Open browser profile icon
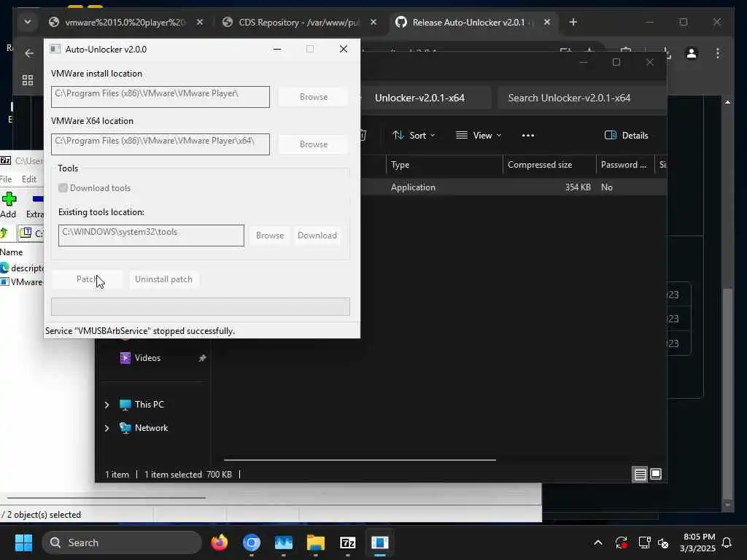Screen dimensions: 747x560 [692, 52]
